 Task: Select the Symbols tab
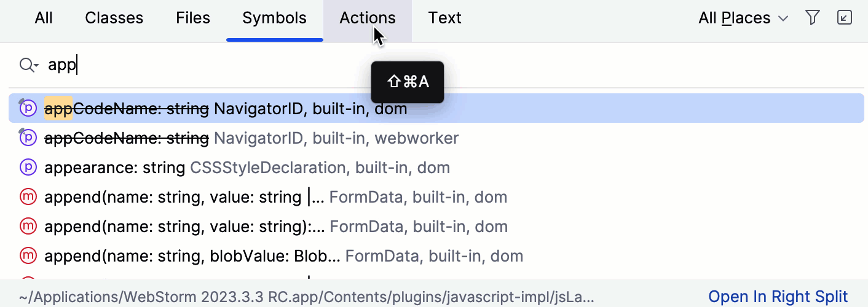(274, 18)
